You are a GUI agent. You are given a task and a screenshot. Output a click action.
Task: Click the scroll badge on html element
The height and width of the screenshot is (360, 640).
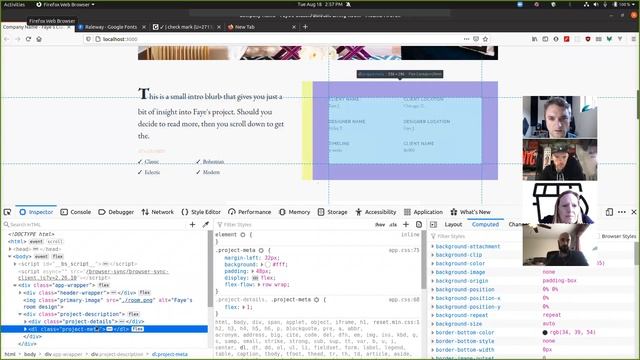pos(54,242)
